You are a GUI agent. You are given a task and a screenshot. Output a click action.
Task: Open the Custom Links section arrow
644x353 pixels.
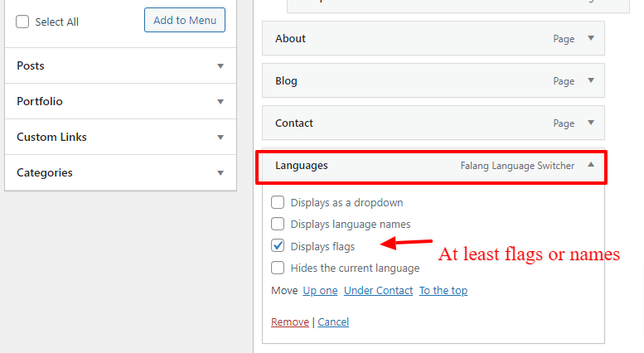point(220,138)
